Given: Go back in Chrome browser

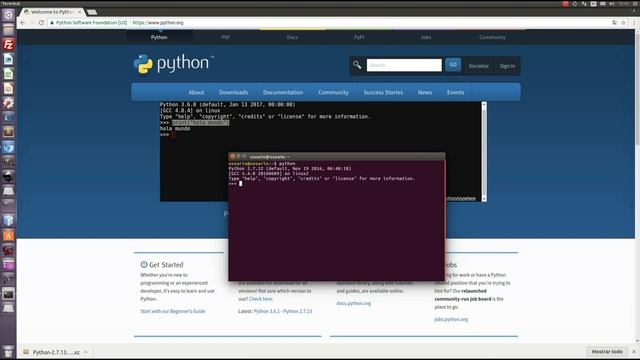Looking at the screenshot, I should click(x=23, y=23).
